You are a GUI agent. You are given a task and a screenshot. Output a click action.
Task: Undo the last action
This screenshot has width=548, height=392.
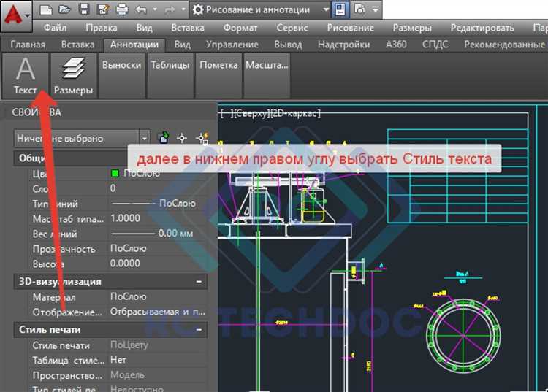(141, 9)
